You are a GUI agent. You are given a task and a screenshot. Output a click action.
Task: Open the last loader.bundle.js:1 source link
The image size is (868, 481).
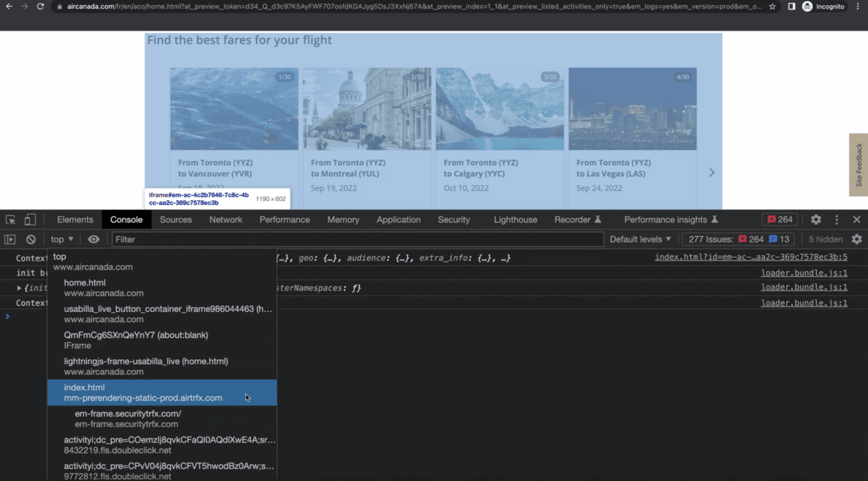(804, 303)
